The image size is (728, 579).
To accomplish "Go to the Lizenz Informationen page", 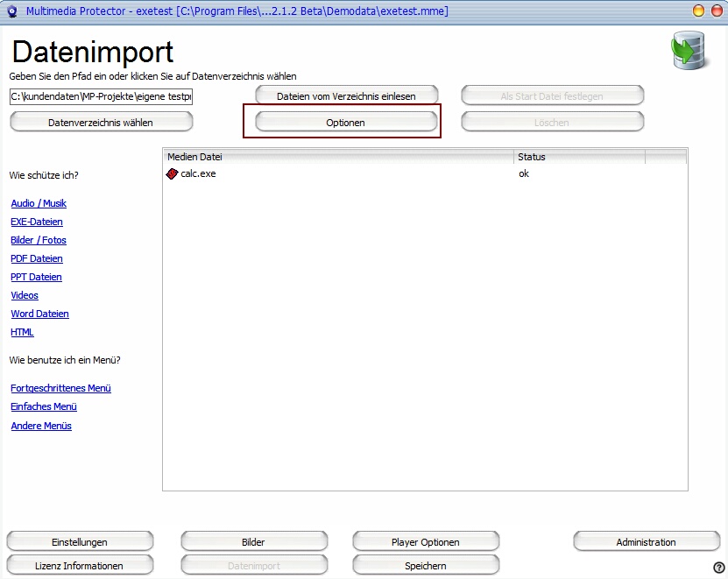I will [x=80, y=566].
